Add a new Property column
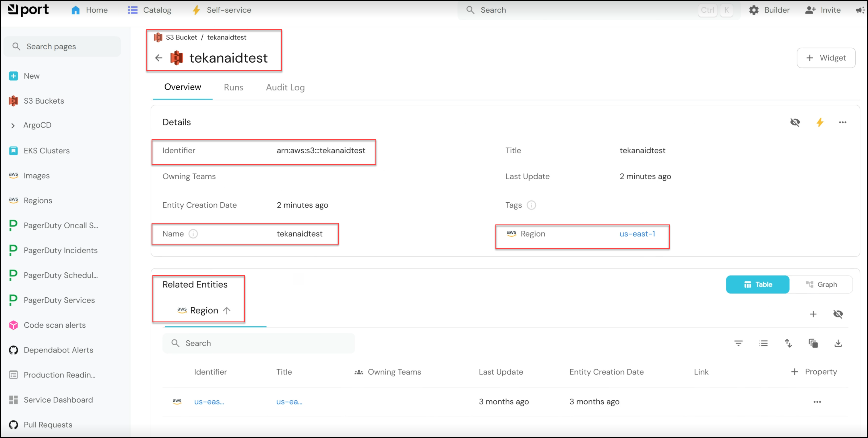The width and height of the screenshot is (868, 438). [x=814, y=372]
